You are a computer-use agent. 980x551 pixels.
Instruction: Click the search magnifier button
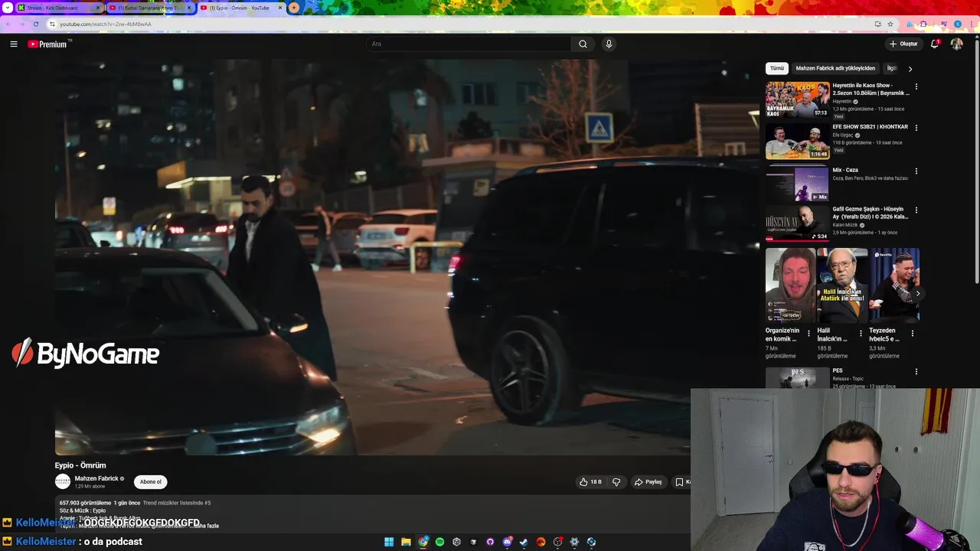[583, 44]
